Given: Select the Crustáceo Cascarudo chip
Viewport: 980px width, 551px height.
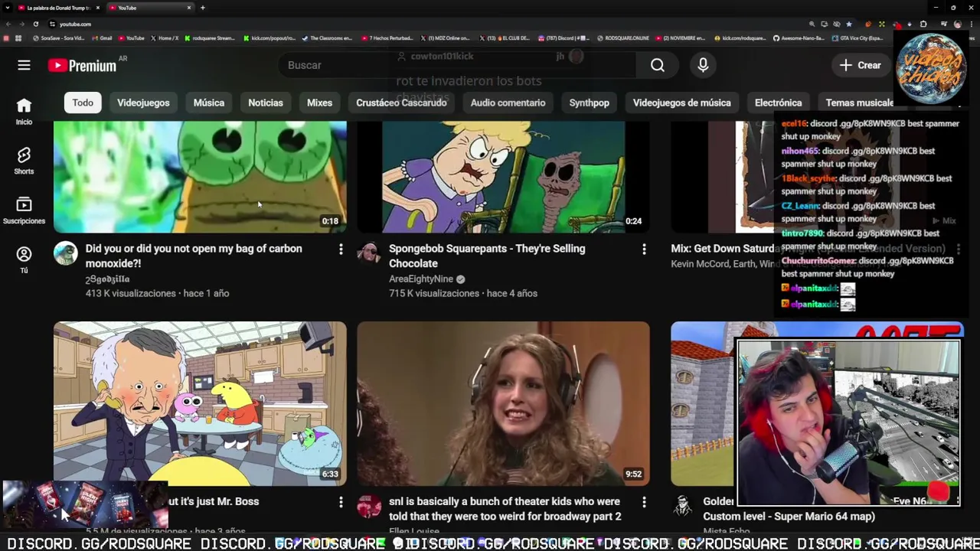Looking at the screenshot, I should [x=401, y=103].
